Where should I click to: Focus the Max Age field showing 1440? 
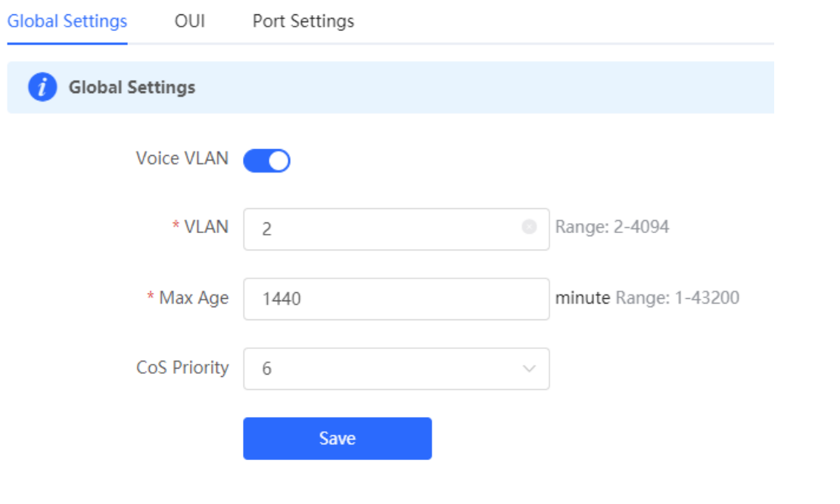397,299
